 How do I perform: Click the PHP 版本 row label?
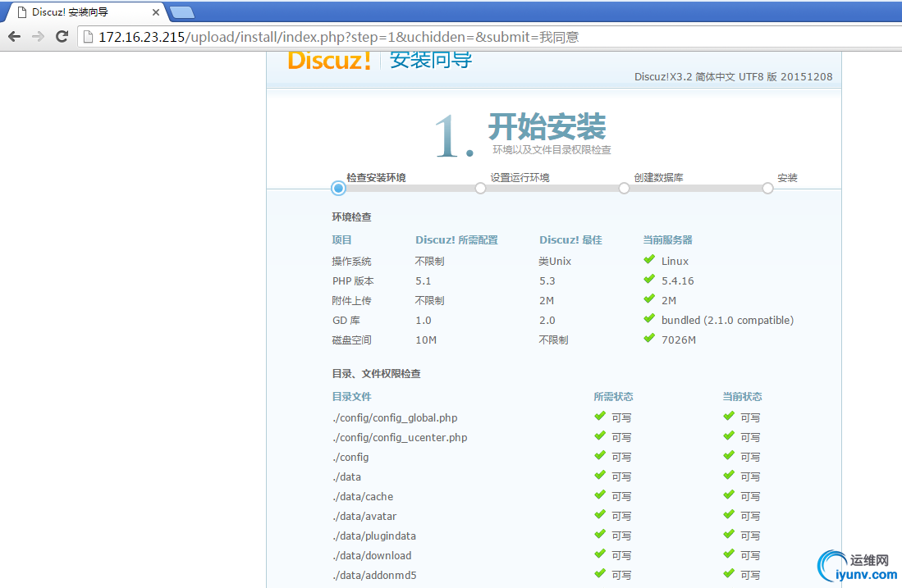pos(353,281)
